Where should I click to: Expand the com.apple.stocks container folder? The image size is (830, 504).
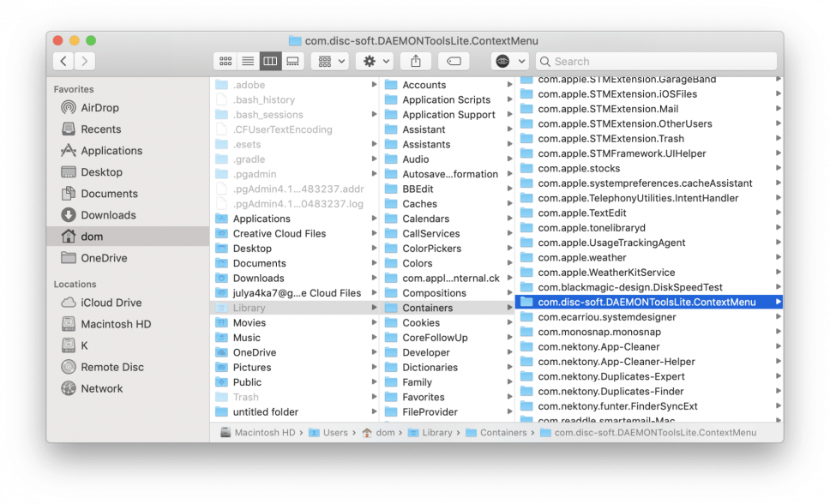pyautogui.click(x=776, y=168)
